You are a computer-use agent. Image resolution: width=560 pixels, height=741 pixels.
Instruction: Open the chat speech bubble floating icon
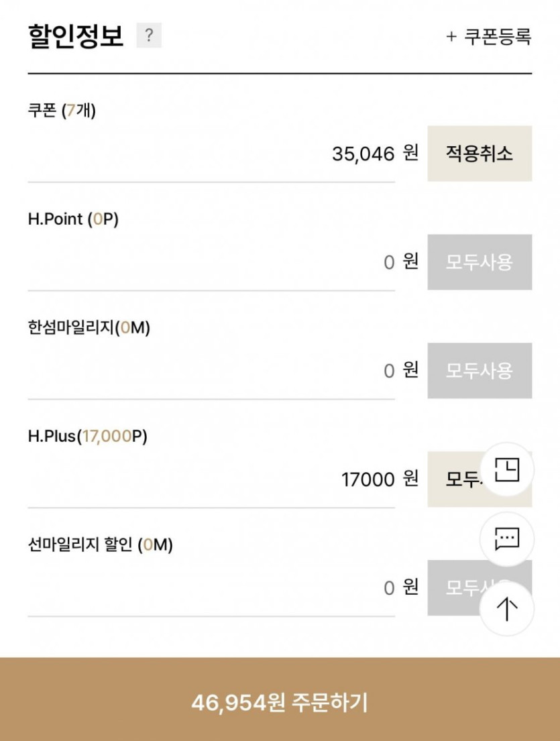(507, 538)
